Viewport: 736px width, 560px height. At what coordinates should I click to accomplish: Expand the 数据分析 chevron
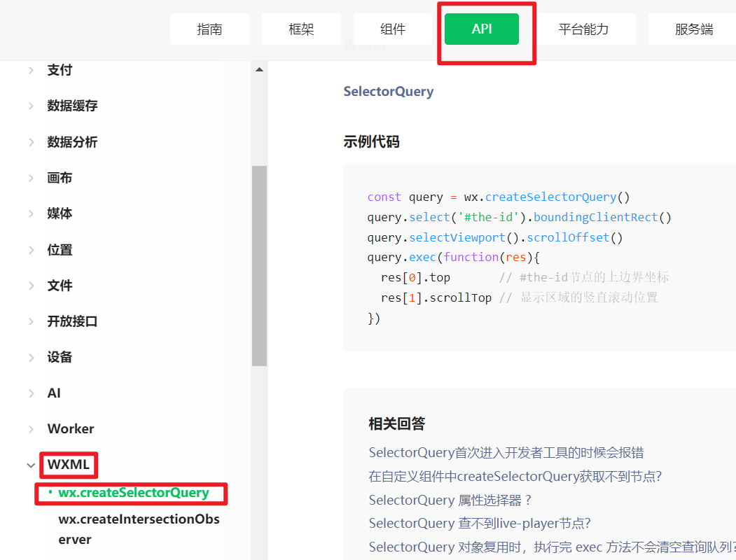pyautogui.click(x=31, y=142)
